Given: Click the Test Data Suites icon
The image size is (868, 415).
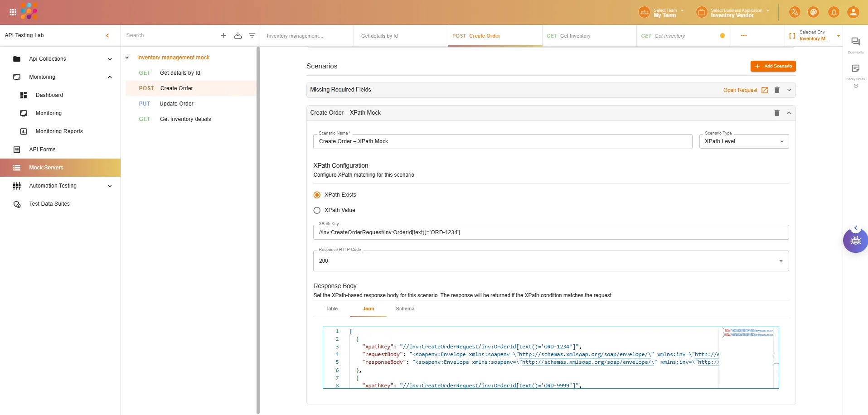Looking at the screenshot, I should 17,204.
